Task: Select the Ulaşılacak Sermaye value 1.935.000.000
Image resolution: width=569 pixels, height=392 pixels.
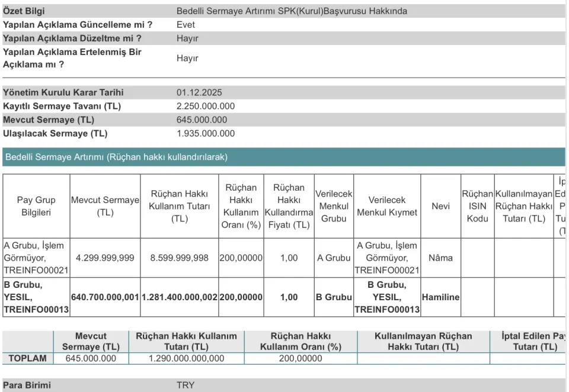Action: [x=206, y=134]
